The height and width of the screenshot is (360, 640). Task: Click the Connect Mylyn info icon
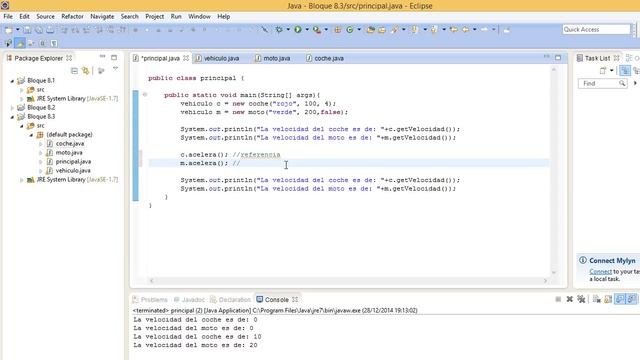point(583,260)
